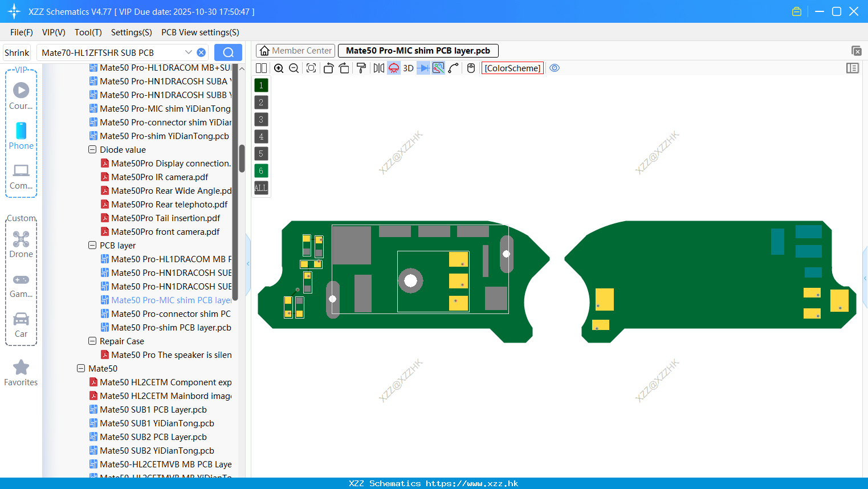Select the Mate50 Pro-MIC shim PCB layer.pcb tab

coord(418,51)
